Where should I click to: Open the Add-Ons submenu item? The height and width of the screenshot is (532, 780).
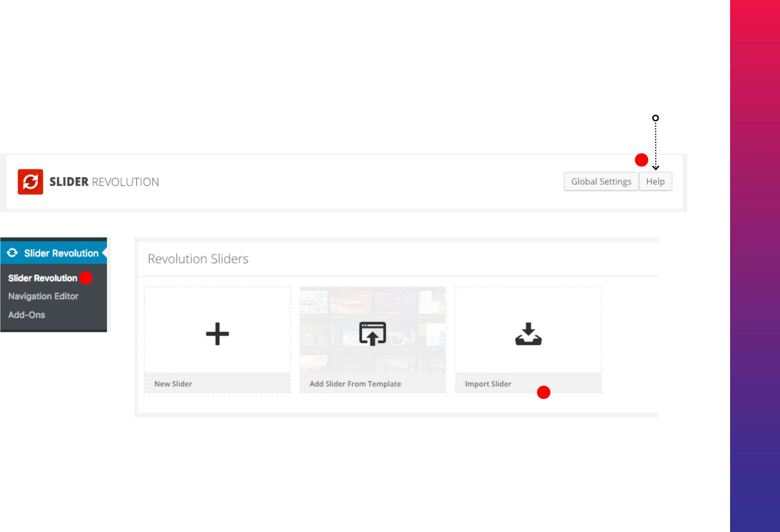point(27,315)
